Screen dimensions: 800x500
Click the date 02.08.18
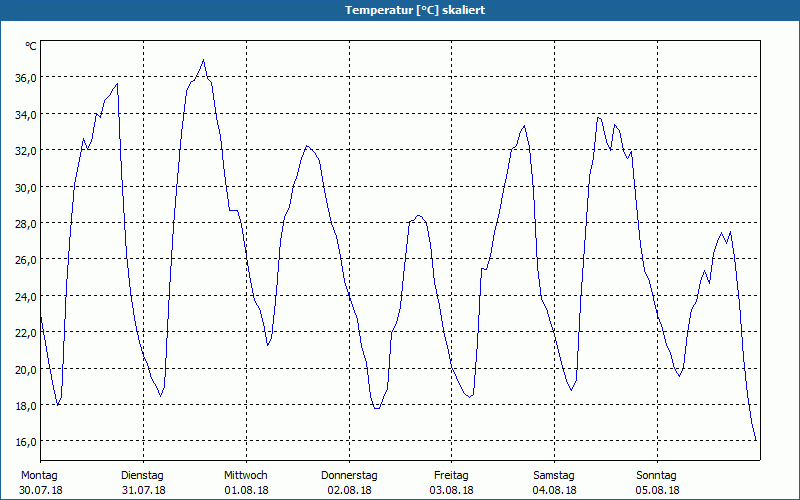coord(349,490)
